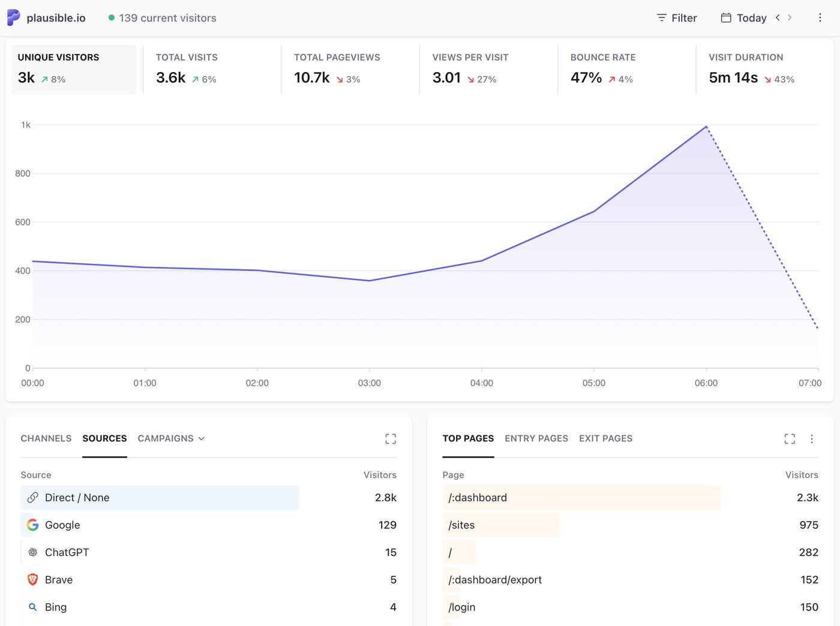The height and width of the screenshot is (626, 840).
Task: Switch to the Exit Pages tab
Action: (605, 438)
